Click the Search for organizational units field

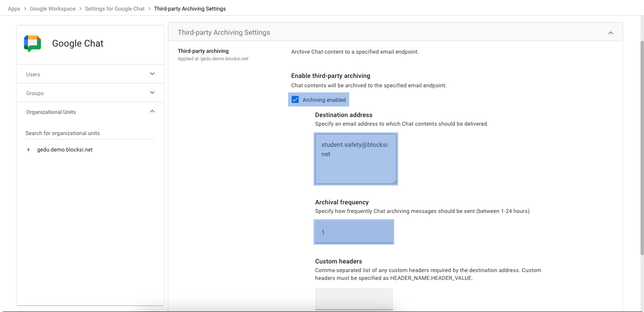pyautogui.click(x=90, y=133)
